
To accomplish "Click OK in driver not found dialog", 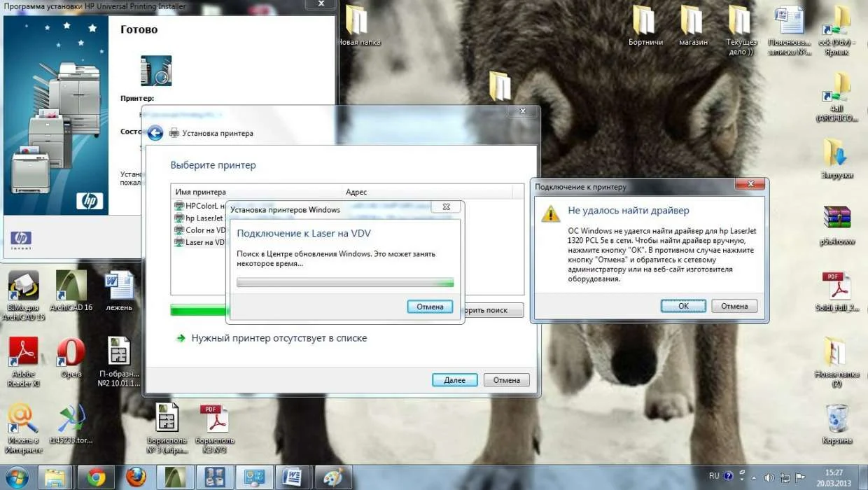I will 683,306.
